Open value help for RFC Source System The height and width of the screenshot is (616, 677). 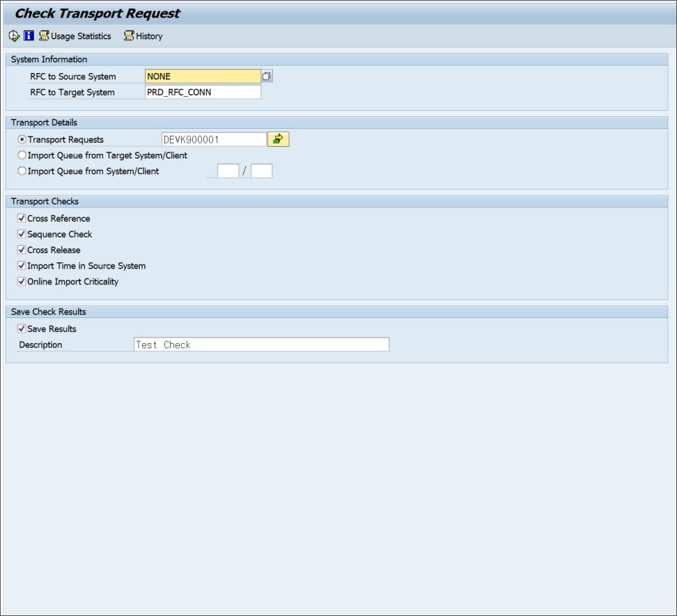[x=267, y=77]
